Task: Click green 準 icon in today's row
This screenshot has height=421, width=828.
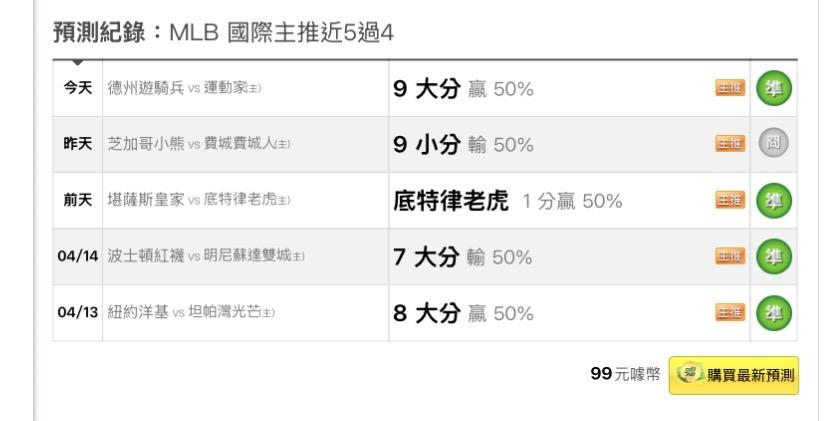Action: click(x=771, y=88)
